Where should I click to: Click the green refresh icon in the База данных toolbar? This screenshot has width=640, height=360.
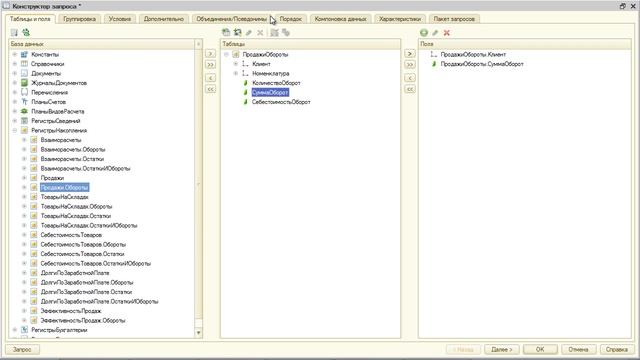click(26, 33)
